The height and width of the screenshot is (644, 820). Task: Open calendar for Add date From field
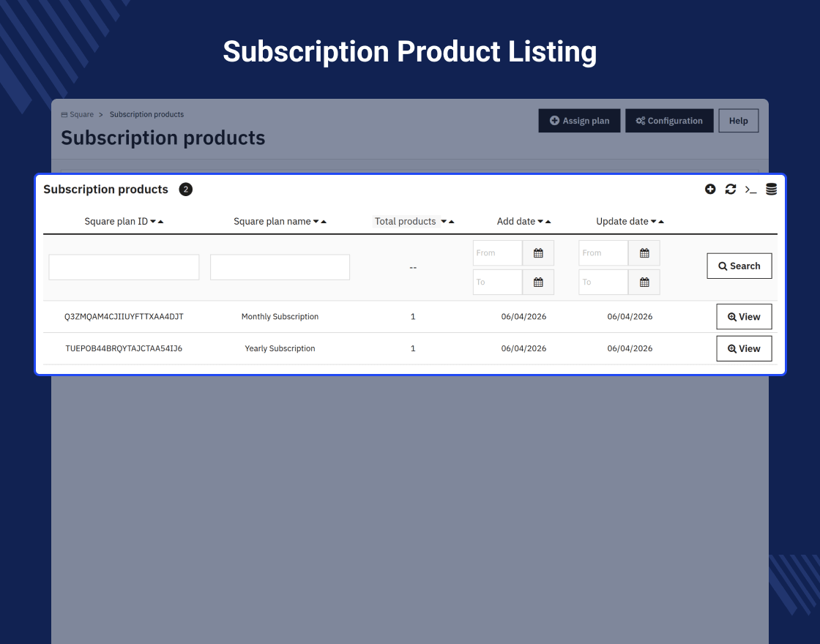click(538, 253)
